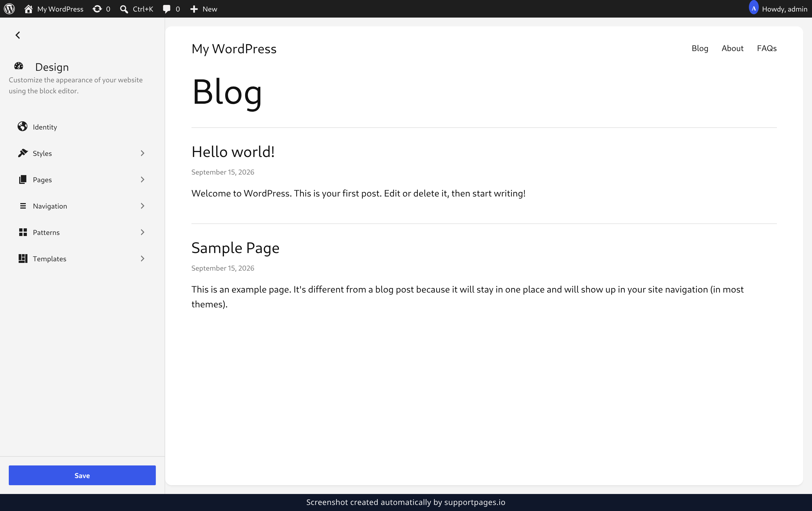
Task: Click the Templates layout icon
Action: [23, 258]
